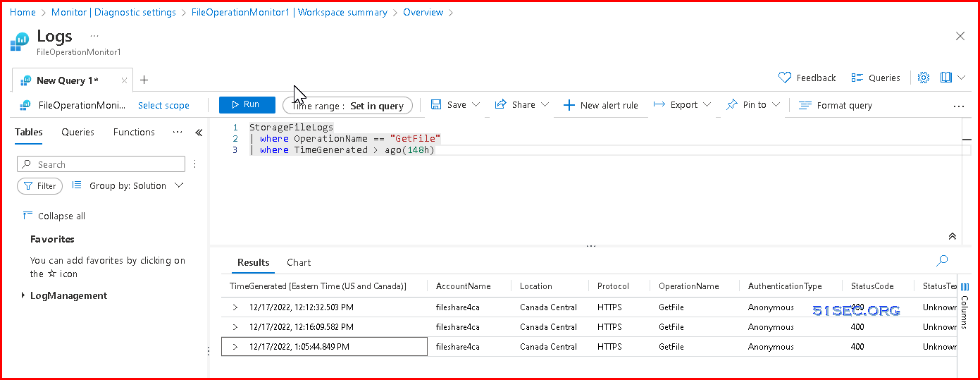Click the Save disk icon

[x=436, y=104]
